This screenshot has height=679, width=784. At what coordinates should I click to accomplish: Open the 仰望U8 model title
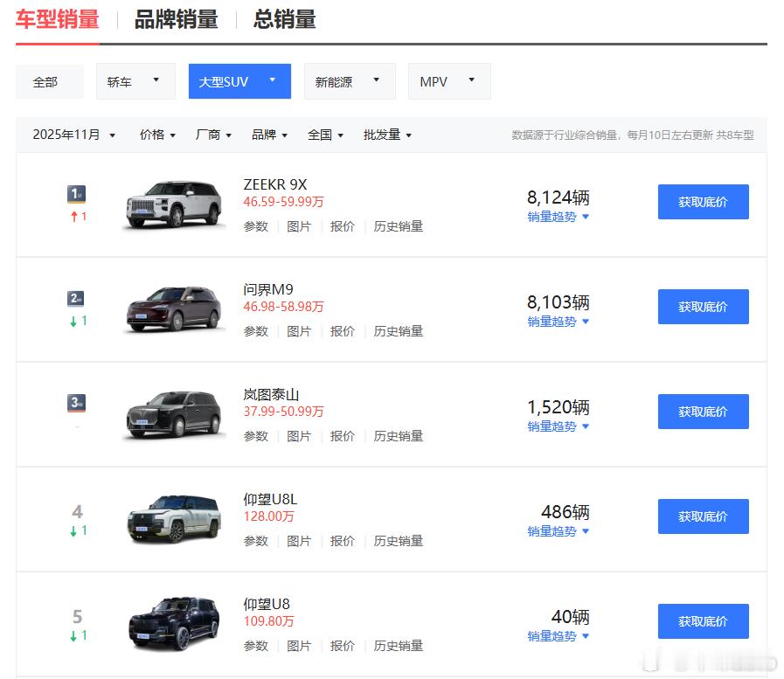click(267, 604)
